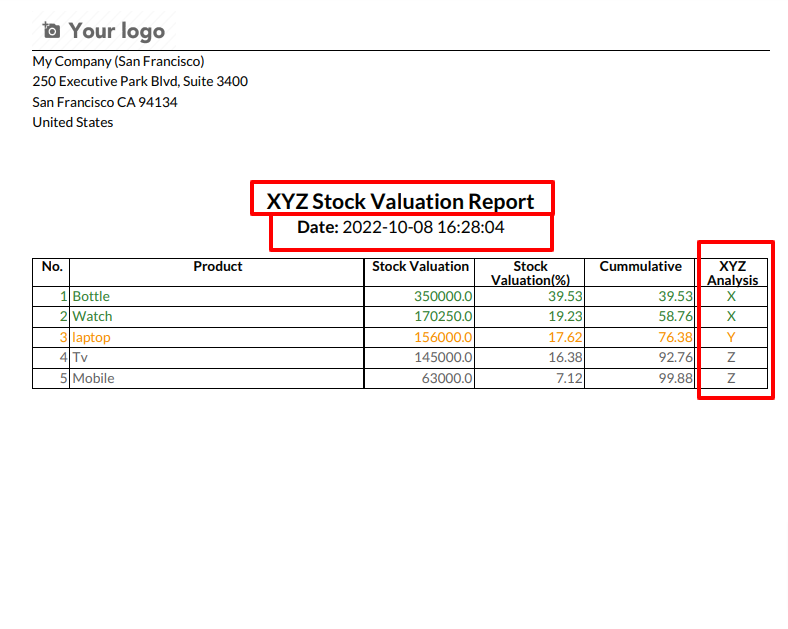788x629 pixels.
Task: Click cumulative value '92.76'
Action: (675, 358)
